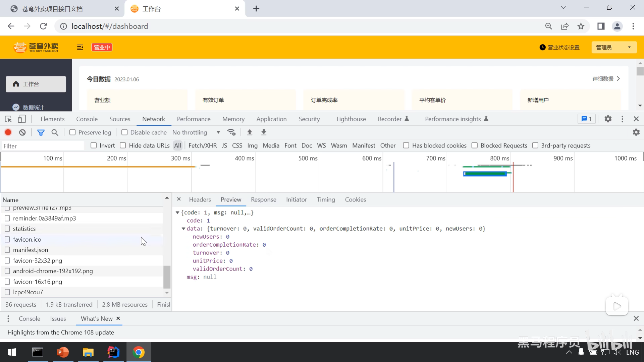Switch to the Console tab in DevTools

87,119
